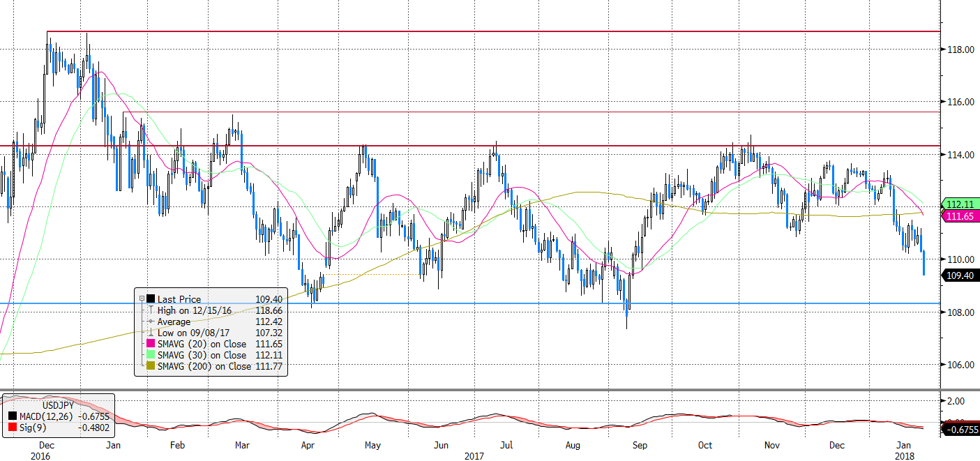Image resolution: width=980 pixels, height=461 pixels.
Task: Select 'SMAVG (200) on Close' legend entry
Action: (x=204, y=366)
